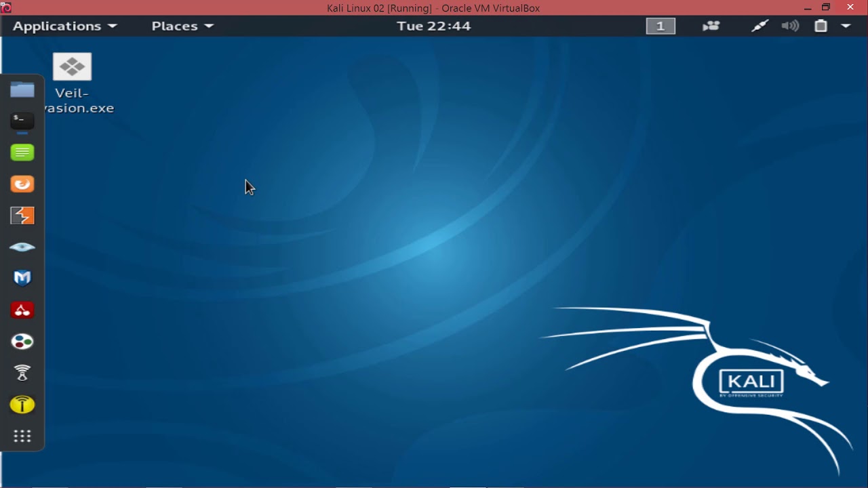Launch the Terminal from the dock
Screen dimensions: 868x488
22,121
